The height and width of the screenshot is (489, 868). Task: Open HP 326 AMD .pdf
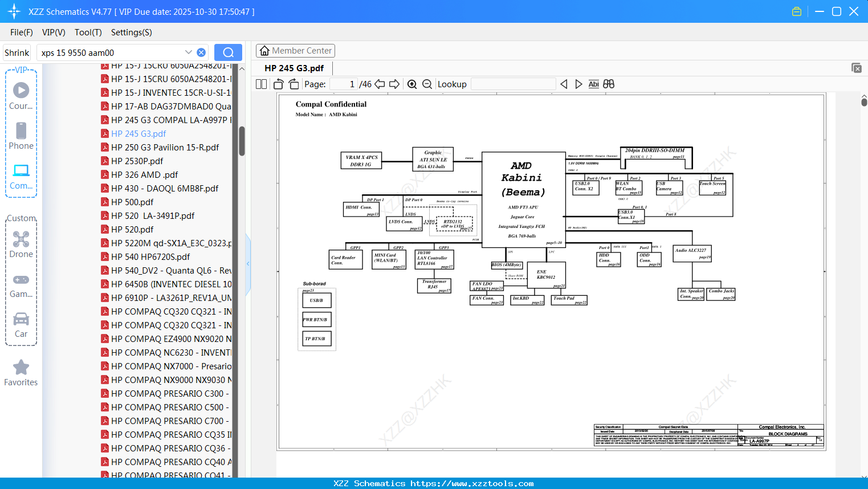point(140,174)
